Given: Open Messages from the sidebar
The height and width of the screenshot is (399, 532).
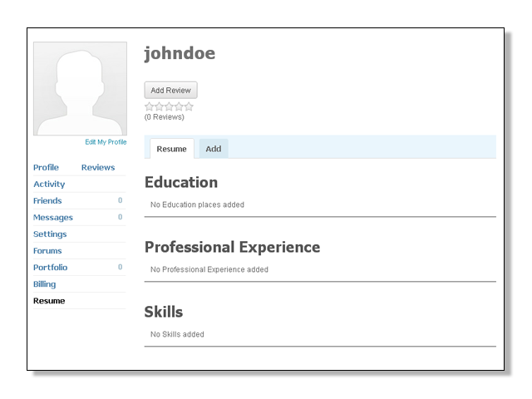Looking at the screenshot, I should click(52, 217).
